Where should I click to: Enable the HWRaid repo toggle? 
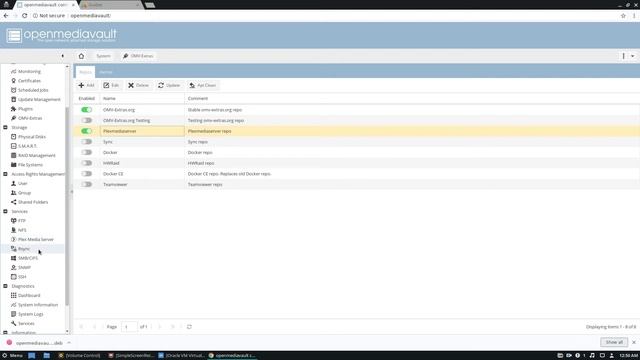(86, 163)
